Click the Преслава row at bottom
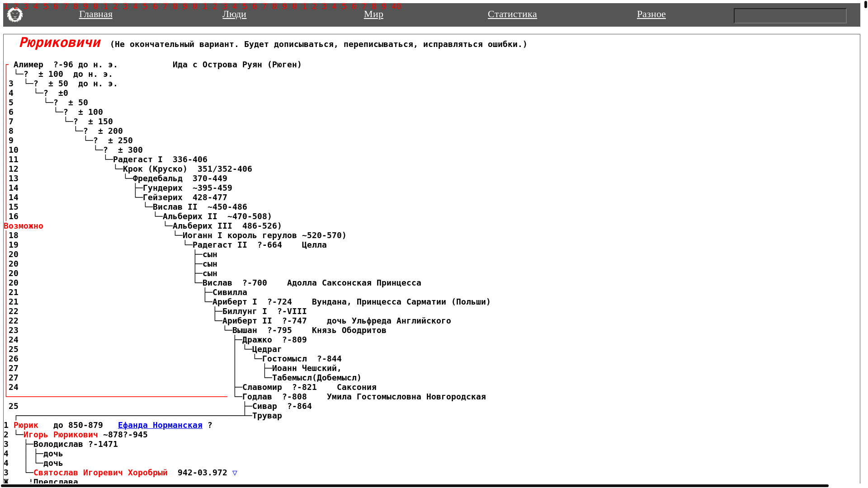The image size is (868, 488). (x=56, y=482)
